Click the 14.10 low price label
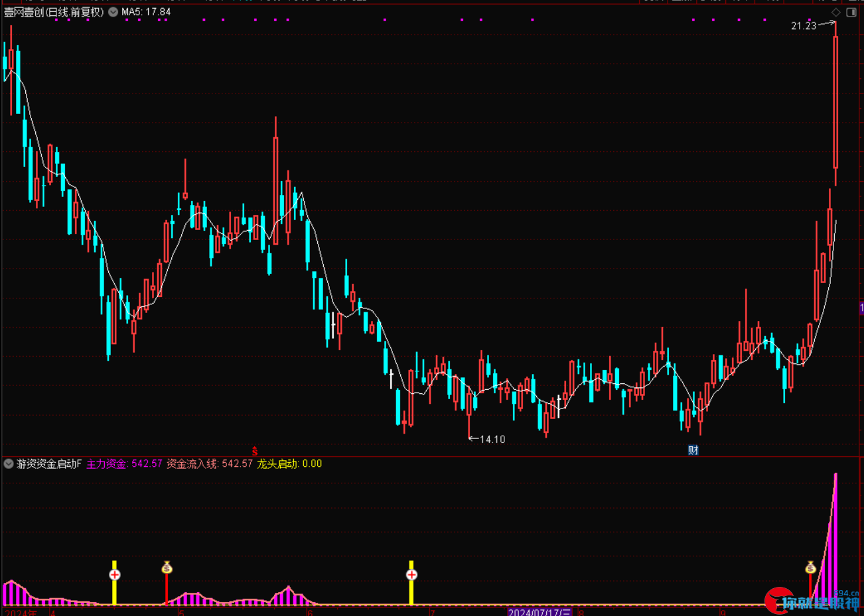Viewport: 864px width, 616px height. coord(492,439)
